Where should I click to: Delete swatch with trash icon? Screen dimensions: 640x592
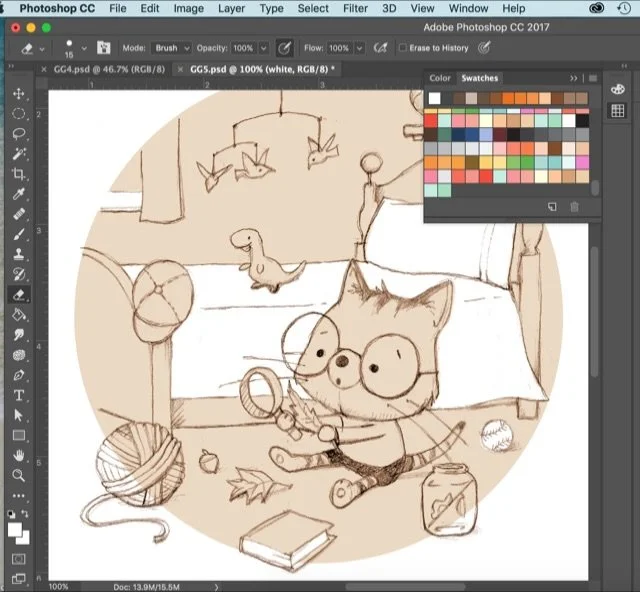[x=574, y=207]
